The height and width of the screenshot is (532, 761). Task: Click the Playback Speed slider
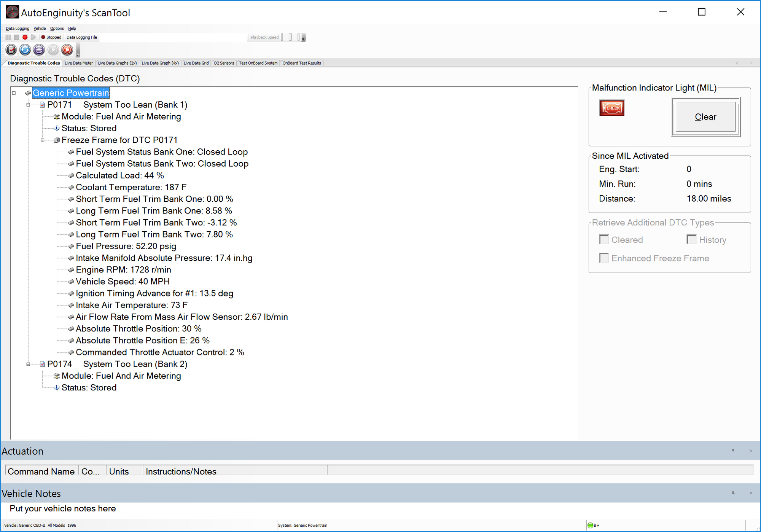click(x=290, y=37)
